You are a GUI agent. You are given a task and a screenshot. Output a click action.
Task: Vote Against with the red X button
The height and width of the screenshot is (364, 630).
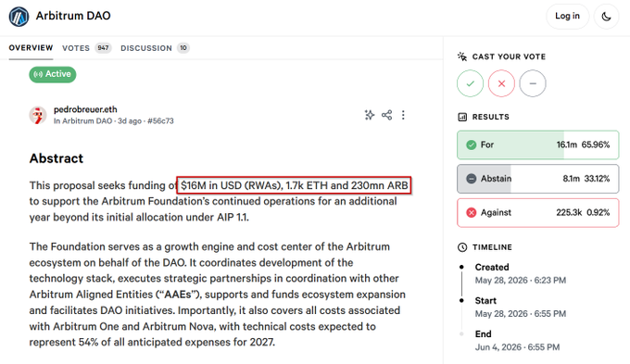501,83
